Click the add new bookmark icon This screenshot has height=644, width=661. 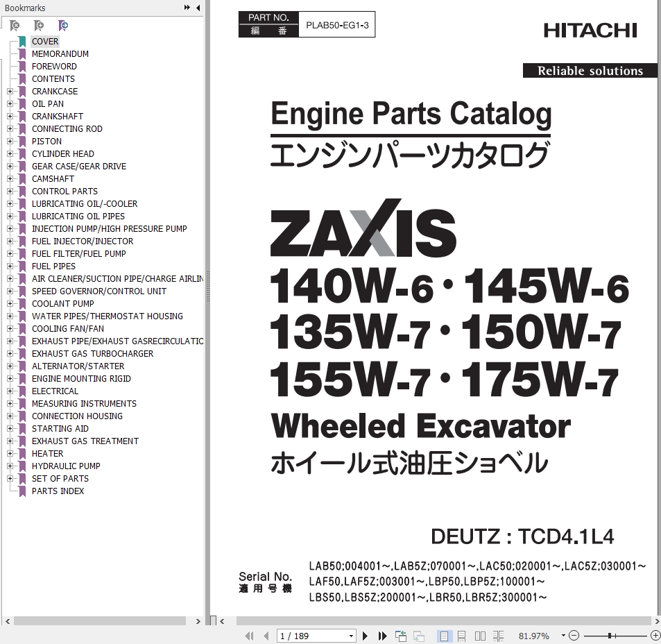pyautogui.click(x=39, y=26)
